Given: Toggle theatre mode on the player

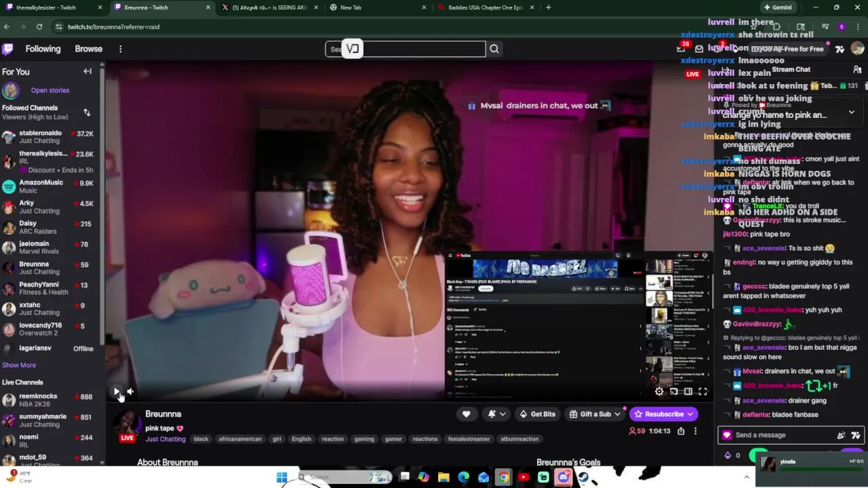Looking at the screenshot, I should click(688, 391).
